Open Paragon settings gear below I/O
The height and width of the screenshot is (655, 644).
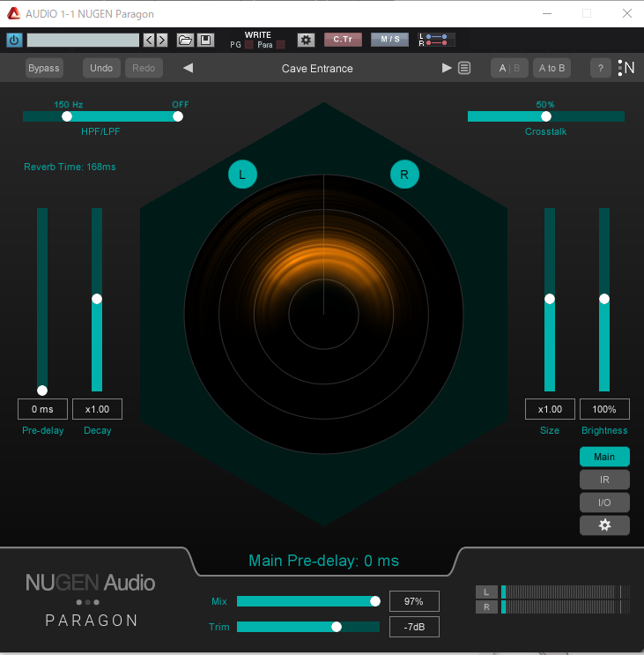pos(604,525)
